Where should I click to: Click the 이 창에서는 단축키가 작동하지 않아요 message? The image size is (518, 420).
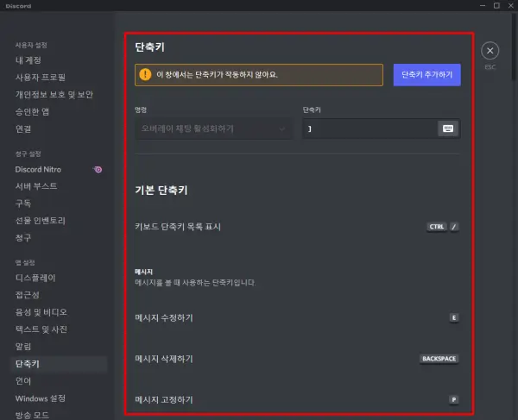[217, 75]
